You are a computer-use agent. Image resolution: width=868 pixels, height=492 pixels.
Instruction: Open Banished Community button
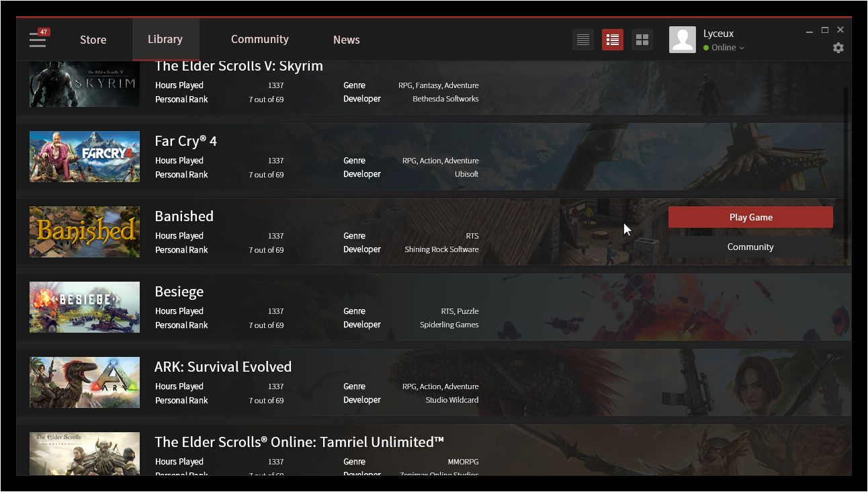pyautogui.click(x=750, y=247)
